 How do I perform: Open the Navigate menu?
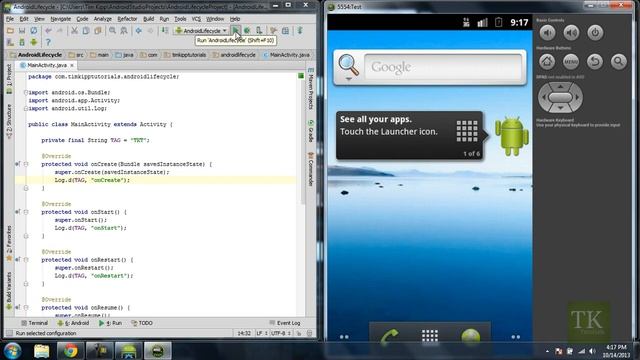pyautogui.click(x=60, y=19)
